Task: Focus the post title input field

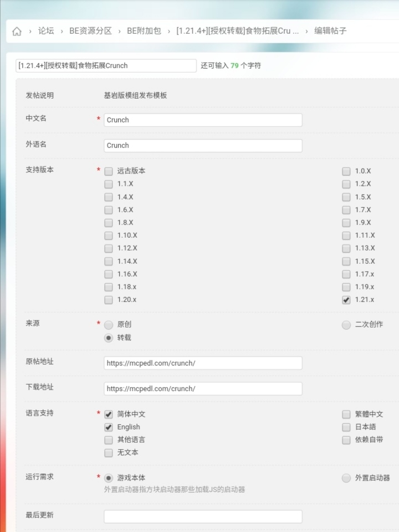Action: 106,65
